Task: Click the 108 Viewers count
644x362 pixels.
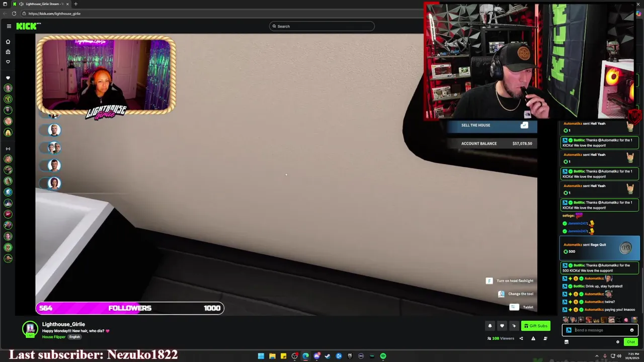Action: pyautogui.click(x=501, y=338)
